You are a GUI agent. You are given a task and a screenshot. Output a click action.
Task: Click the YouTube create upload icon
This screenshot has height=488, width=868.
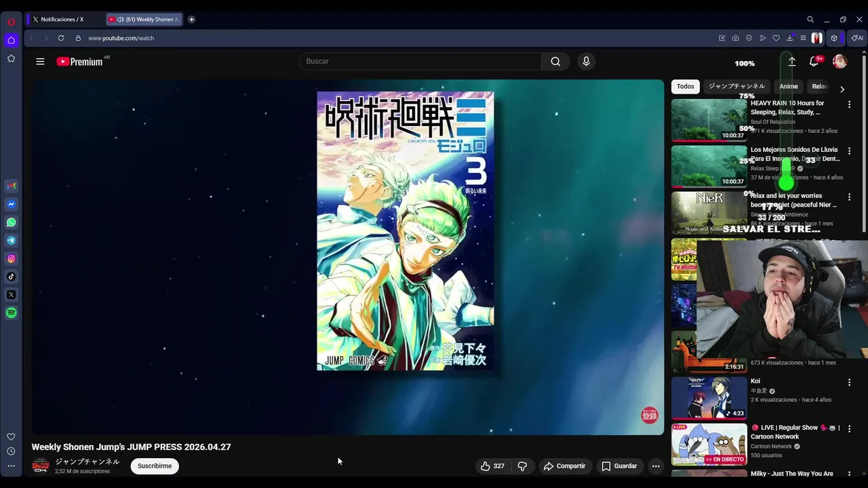791,62
